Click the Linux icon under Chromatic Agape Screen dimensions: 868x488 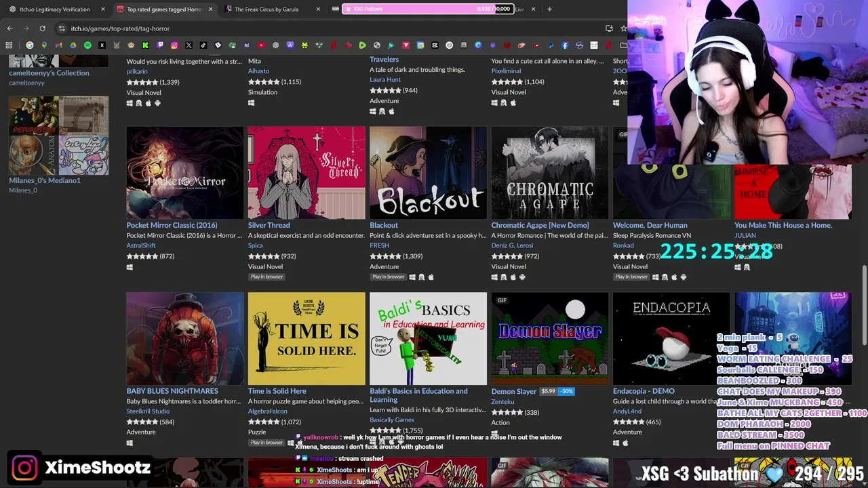(503, 277)
